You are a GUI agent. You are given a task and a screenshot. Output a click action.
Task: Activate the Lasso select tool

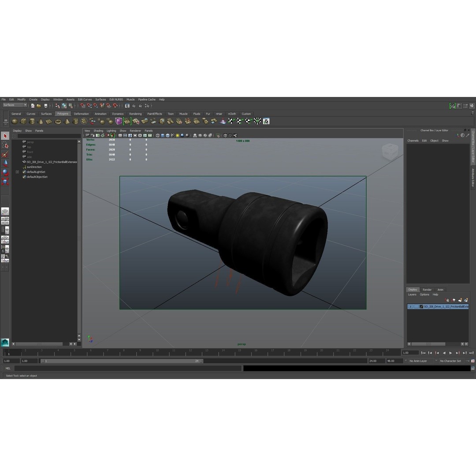5,145
